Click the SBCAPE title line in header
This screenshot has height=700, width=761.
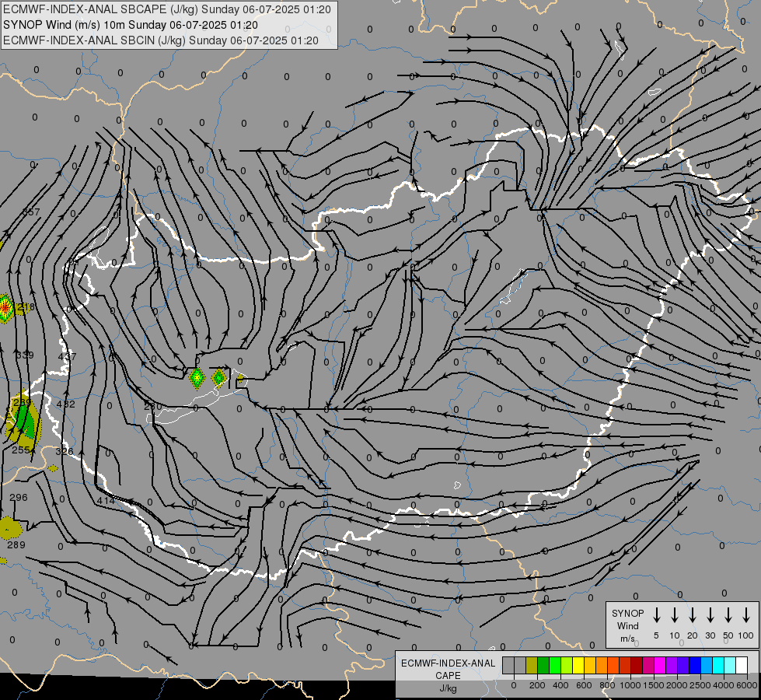(167, 9)
